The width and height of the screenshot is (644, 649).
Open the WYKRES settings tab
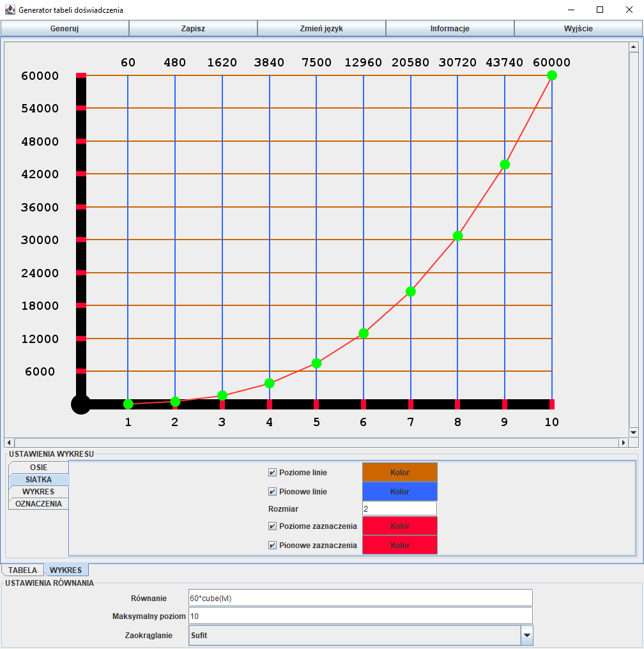point(38,492)
